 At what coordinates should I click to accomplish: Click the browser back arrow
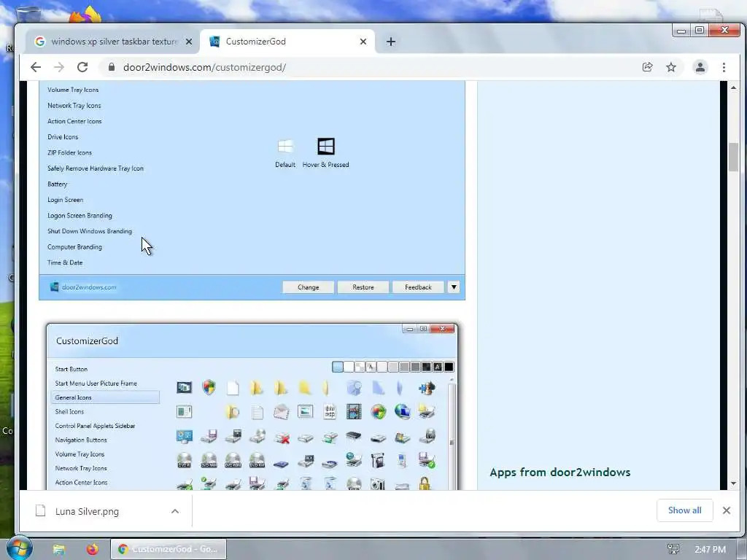pos(36,67)
